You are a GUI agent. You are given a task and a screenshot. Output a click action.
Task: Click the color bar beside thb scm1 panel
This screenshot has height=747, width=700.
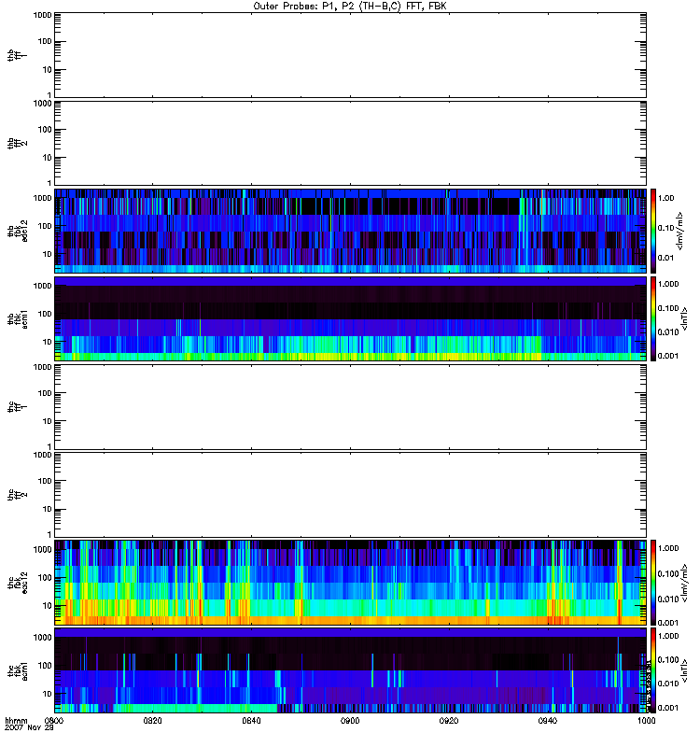click(653, 318)
